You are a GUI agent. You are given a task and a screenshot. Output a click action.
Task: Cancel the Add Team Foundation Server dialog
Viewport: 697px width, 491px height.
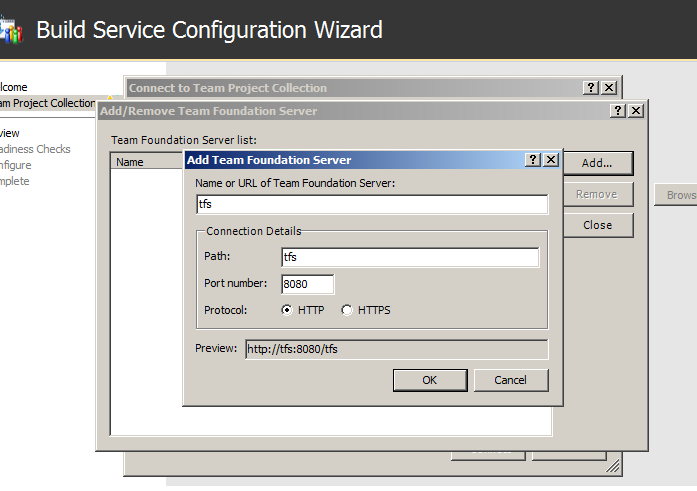511,380
